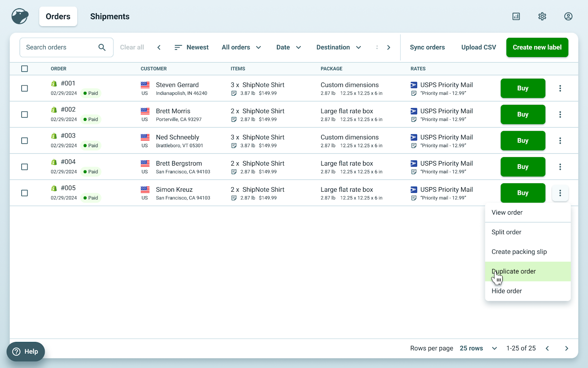Open the settings gear icon
Viewport: 588px width, 368px height.
click(542, 16)
